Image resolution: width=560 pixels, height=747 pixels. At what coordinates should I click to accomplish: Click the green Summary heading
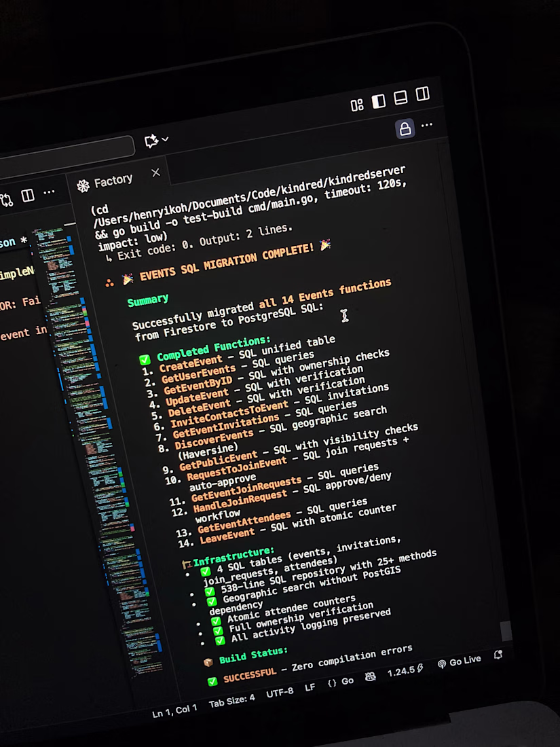pyautogui.click(x=147, y=300)
